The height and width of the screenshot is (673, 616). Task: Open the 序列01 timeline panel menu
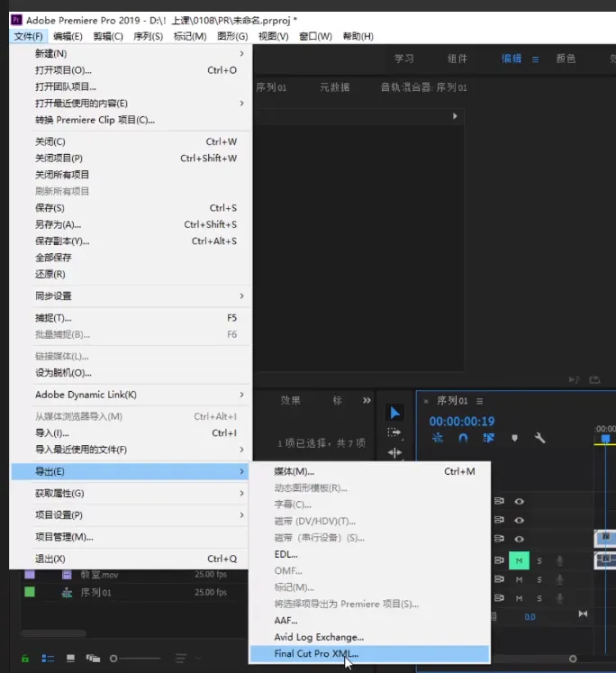(480, 401)
